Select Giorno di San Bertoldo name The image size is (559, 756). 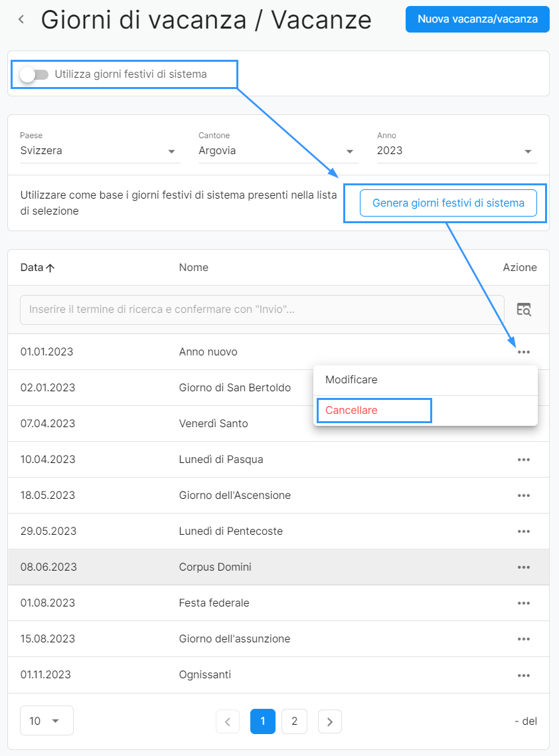pyautogui.click(x=234, y=388)
